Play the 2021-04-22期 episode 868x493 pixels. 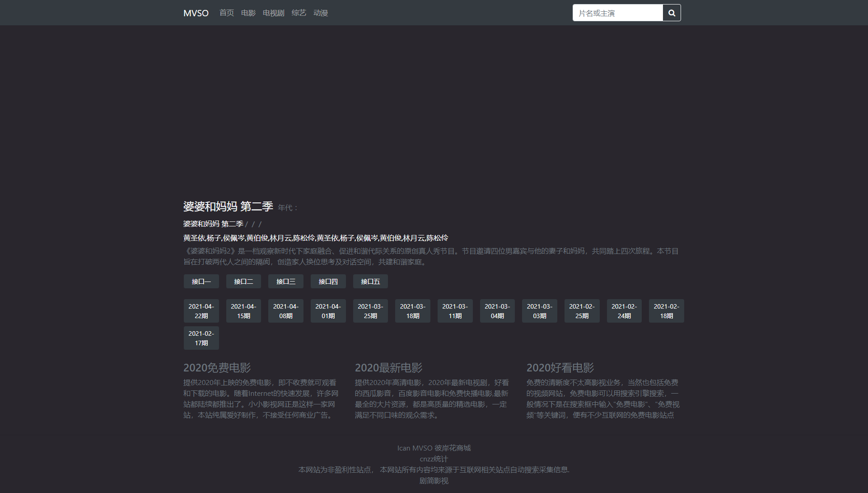click(x=201, y=311)
